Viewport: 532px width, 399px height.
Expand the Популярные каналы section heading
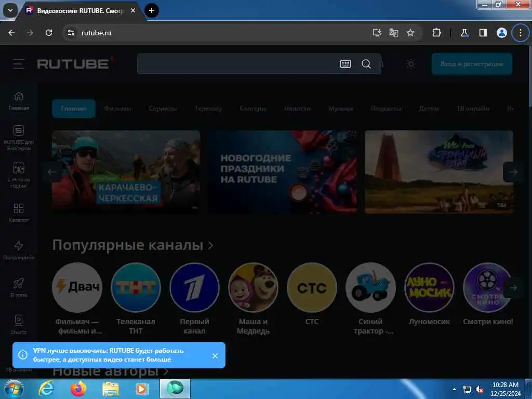(132, 245)
